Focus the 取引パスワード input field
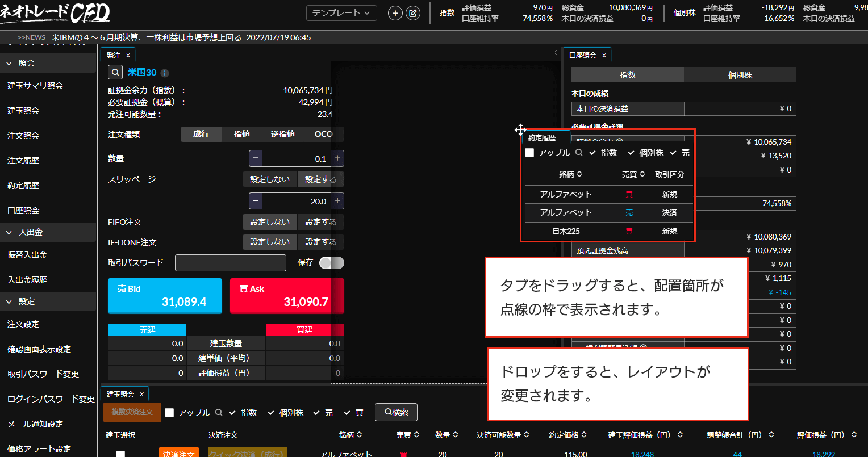The width and height of the screenshot is (868, 457). (231, 263)
